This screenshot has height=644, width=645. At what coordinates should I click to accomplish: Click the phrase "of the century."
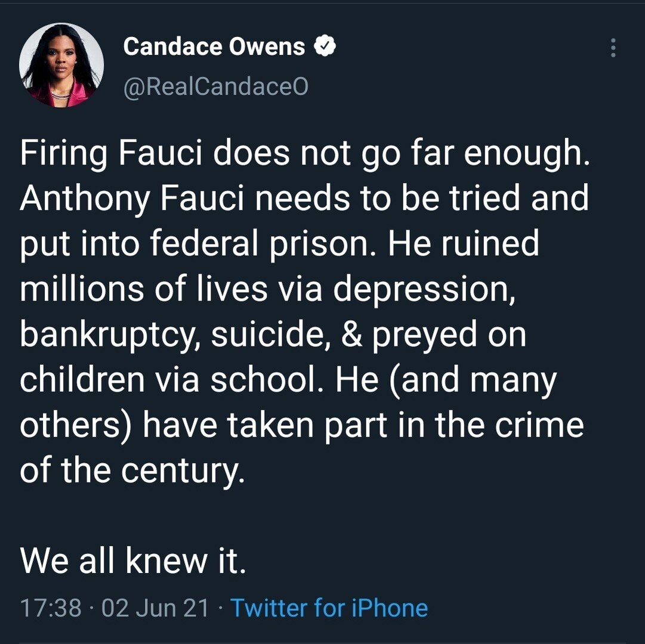(x=132, y=470)
